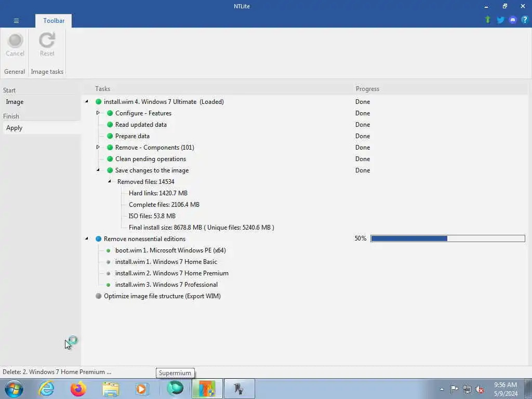The image size is (532, 399).
Task: Select the ISO files: 53.8 MB row
Action: [x=152, y=216]
